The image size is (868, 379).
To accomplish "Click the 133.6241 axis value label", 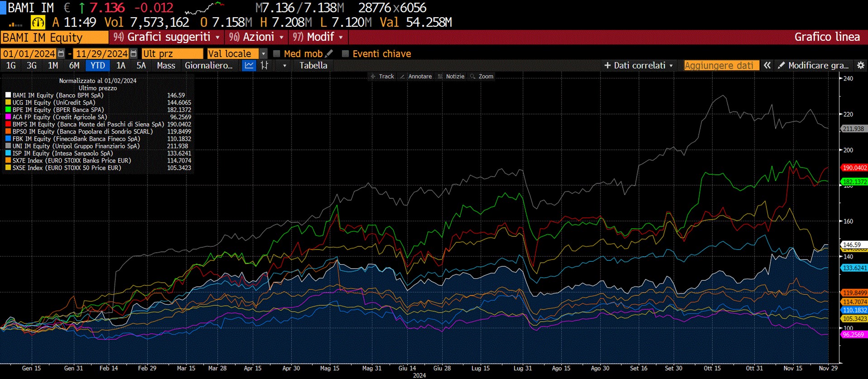I will (x=854, y=268).
